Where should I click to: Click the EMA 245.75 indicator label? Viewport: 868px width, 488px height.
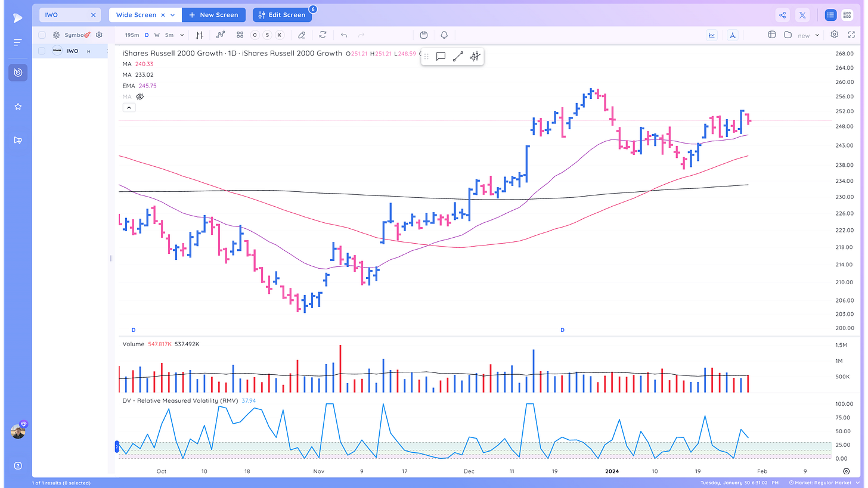click(x=139, y=86)
